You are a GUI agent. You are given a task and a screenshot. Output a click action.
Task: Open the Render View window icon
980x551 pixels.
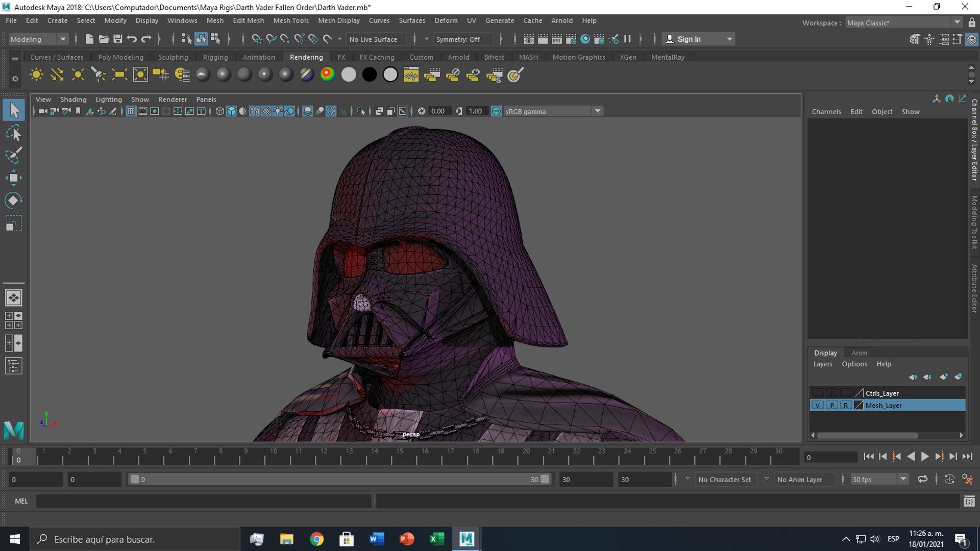click(x=529, y=39)
